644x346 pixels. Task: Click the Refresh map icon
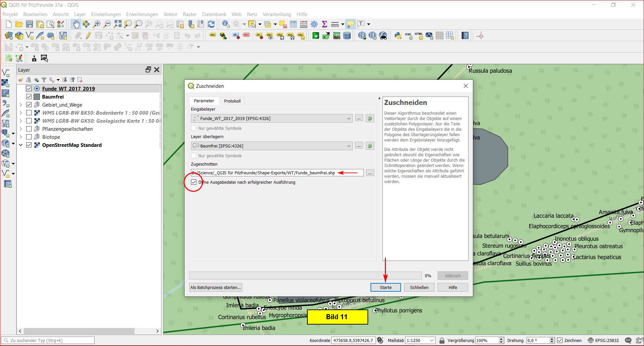tap(211, 24)
